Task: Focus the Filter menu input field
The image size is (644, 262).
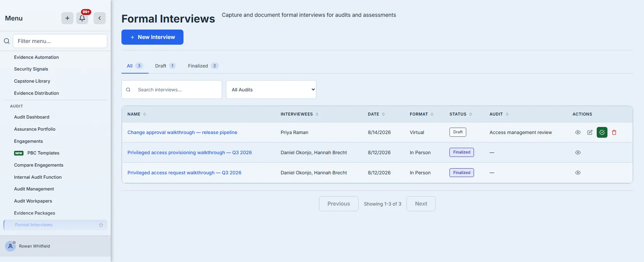Action: pos(60,41)
